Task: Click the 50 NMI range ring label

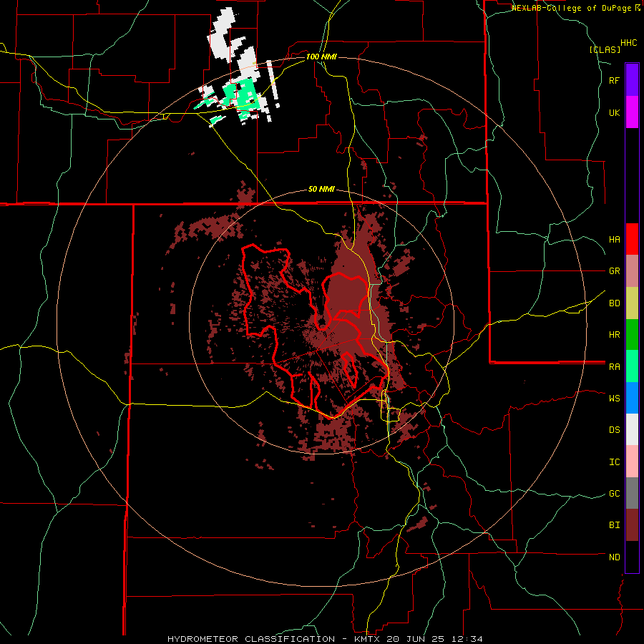Action: [321, 190]
